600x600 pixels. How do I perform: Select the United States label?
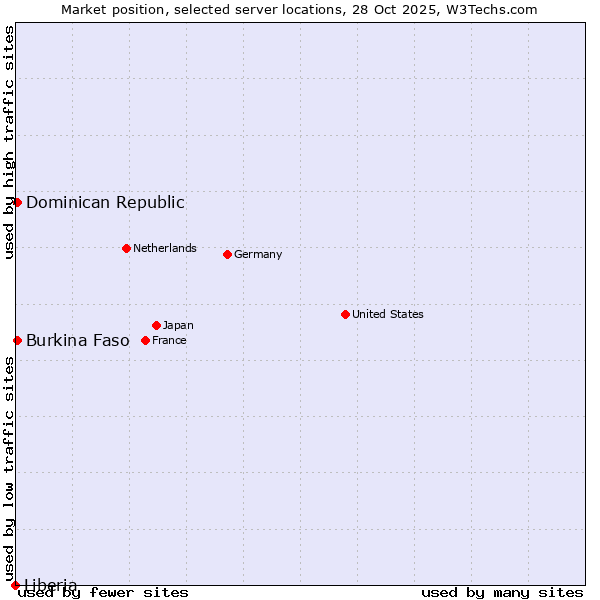pyautogui.click(x=388, y=314)
